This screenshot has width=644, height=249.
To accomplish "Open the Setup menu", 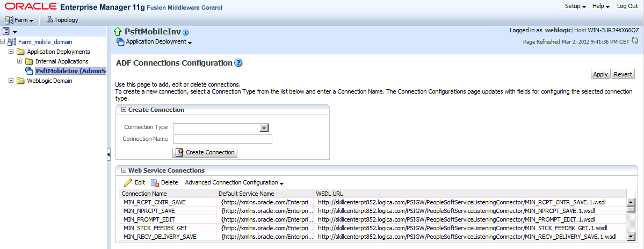I will click(x=575, y=6).
